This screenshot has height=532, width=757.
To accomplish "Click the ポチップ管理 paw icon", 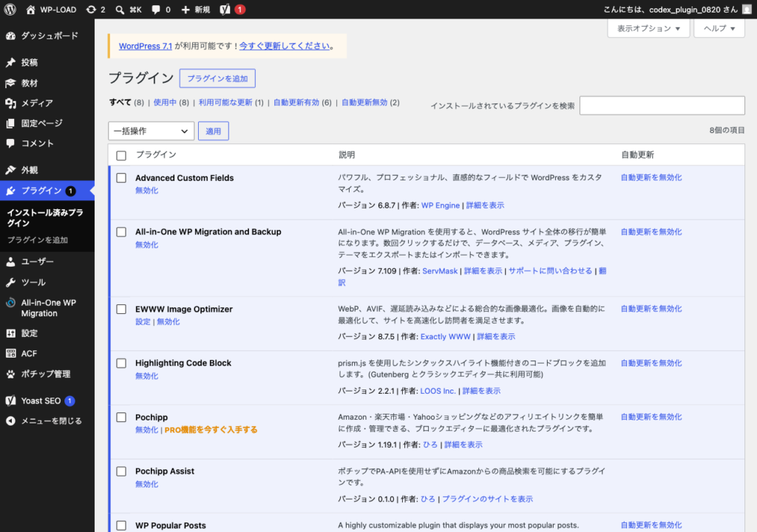I will coord(10,374).
